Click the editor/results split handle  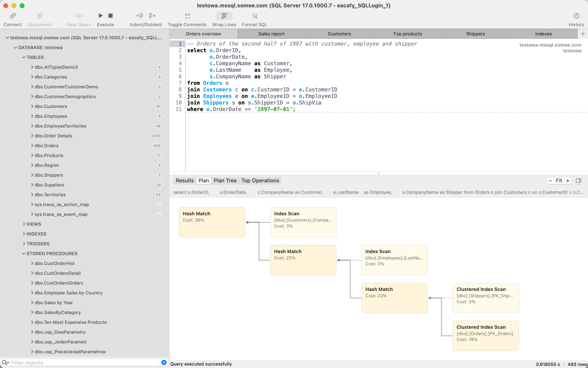379,174
